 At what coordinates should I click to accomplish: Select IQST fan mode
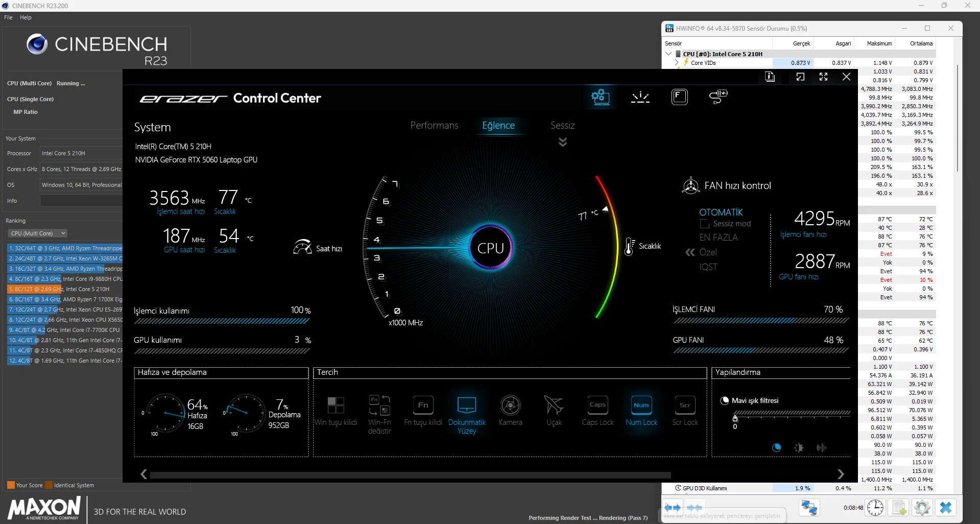tap(708, 267)
